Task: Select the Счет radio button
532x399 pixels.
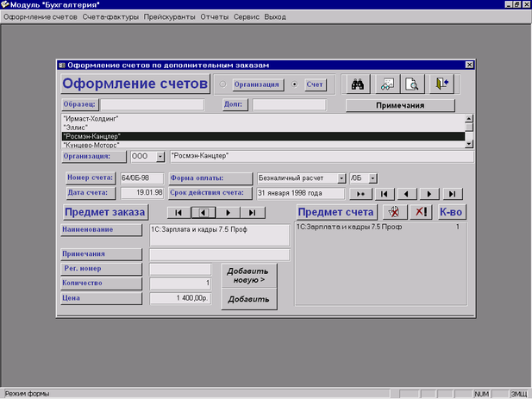Action: [296, 84]
